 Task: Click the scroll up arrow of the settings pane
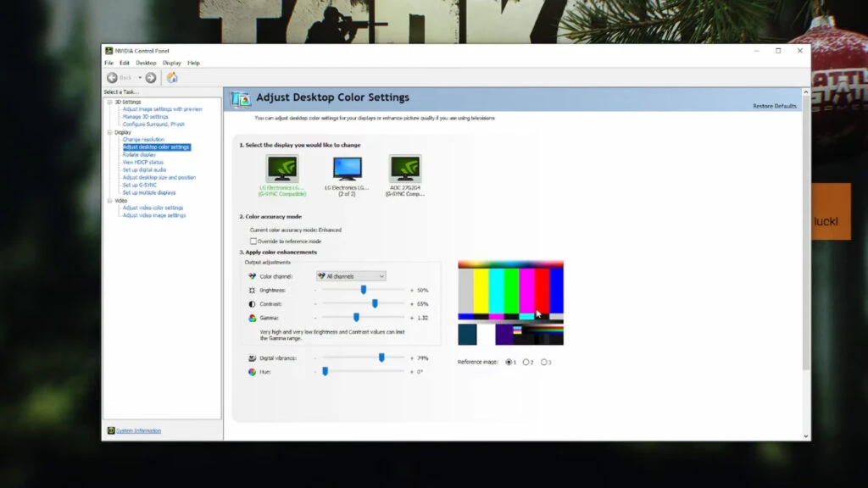[x=805, y=92]
